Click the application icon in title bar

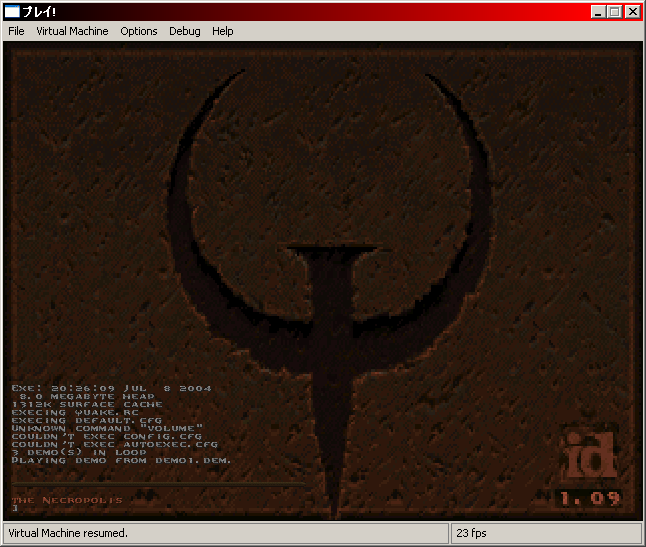12,12
